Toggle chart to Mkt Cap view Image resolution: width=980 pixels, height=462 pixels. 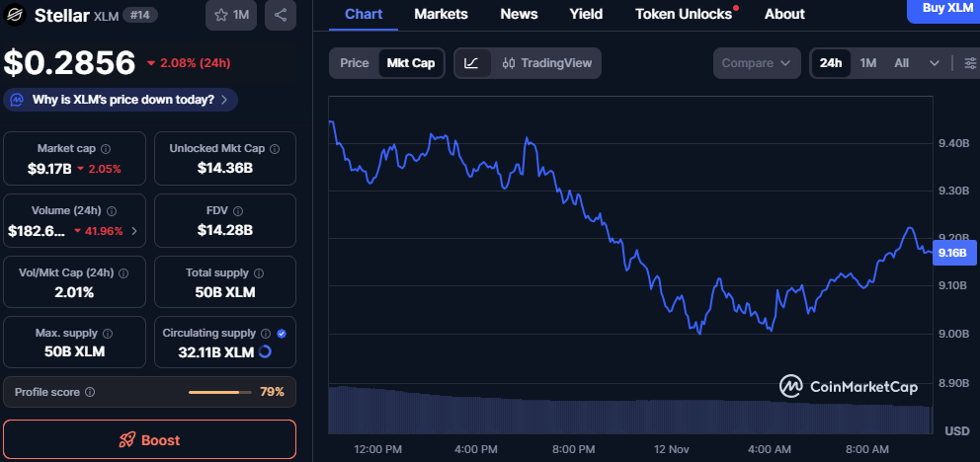click(410, 63)
